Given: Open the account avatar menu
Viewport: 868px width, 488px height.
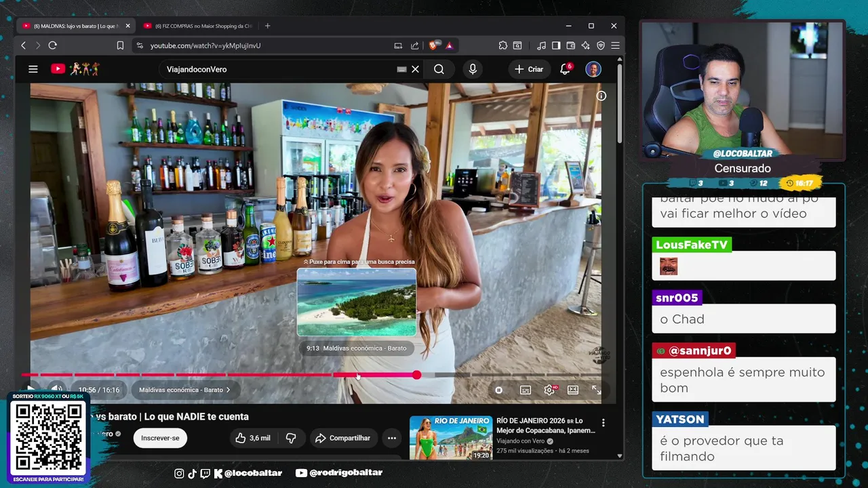Looking at the screenshot, I should coord(593,69).
